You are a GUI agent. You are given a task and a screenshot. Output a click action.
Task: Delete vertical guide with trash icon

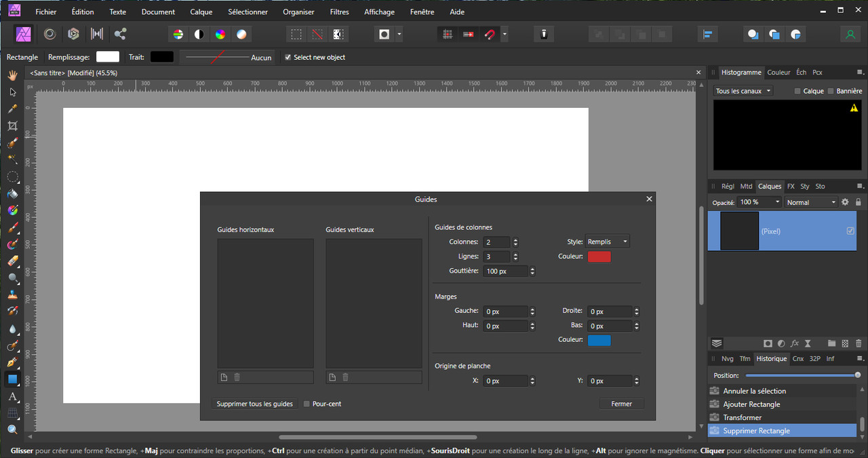(345, 377)
